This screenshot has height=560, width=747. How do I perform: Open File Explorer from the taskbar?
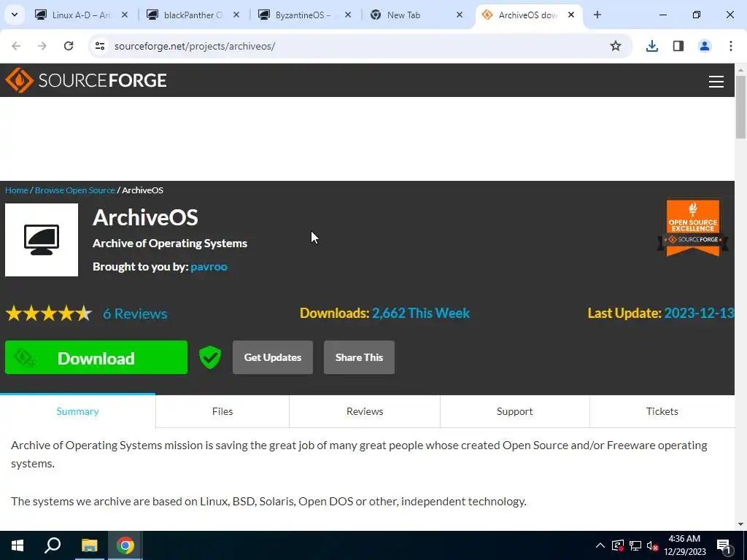coord(89,545)
